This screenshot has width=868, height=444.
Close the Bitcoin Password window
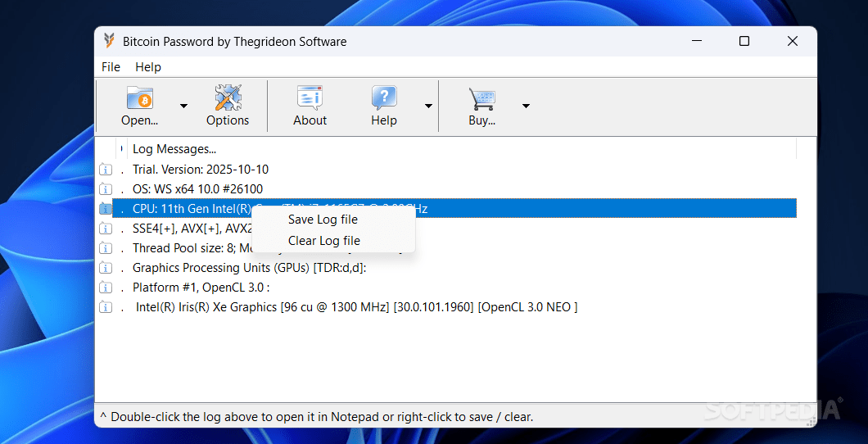point(793,41)
